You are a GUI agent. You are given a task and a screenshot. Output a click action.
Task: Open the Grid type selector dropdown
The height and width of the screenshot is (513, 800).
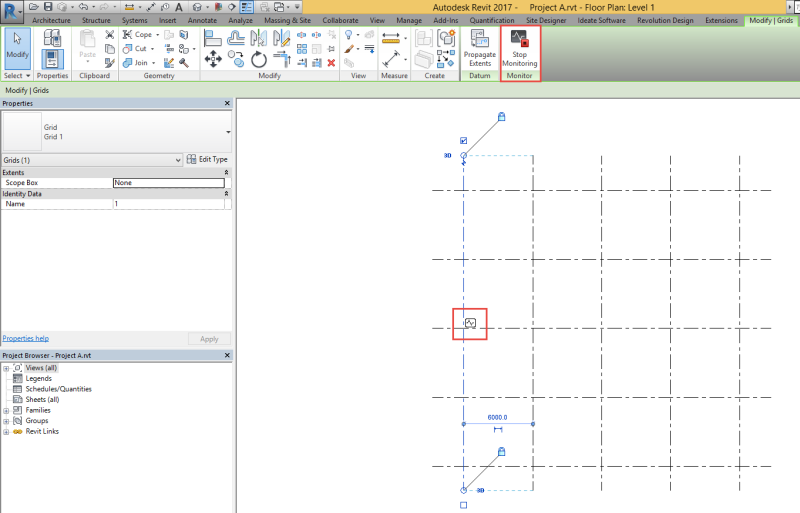tap(228, 132)
